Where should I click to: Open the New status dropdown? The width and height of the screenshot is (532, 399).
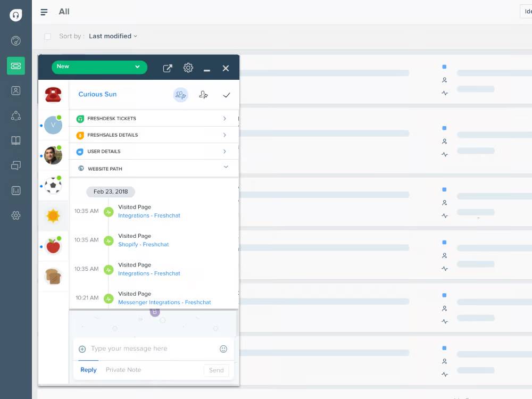[99, 67]
